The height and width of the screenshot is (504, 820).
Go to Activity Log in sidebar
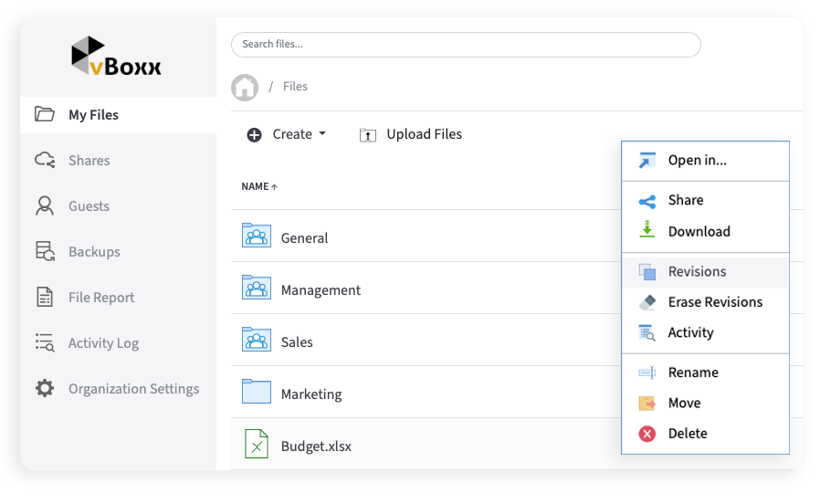[x=103, y=342]
